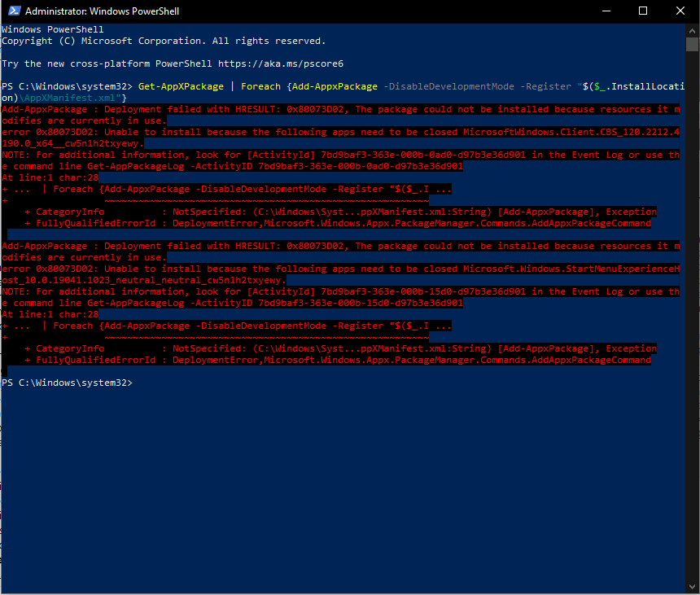Click the minimize window icon
This screenshot has width=700, height=595.
(x=606, y=11)
